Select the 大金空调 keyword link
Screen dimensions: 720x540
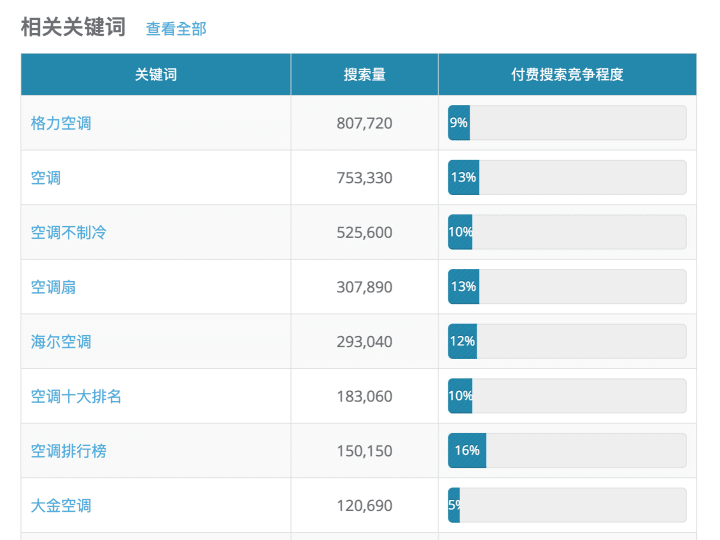click(x=61, y=506)
